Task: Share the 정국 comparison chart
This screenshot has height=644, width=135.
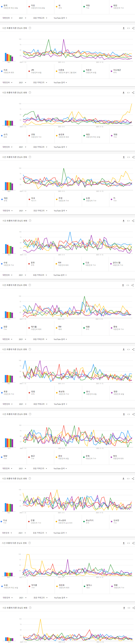Action: [133, 28]
